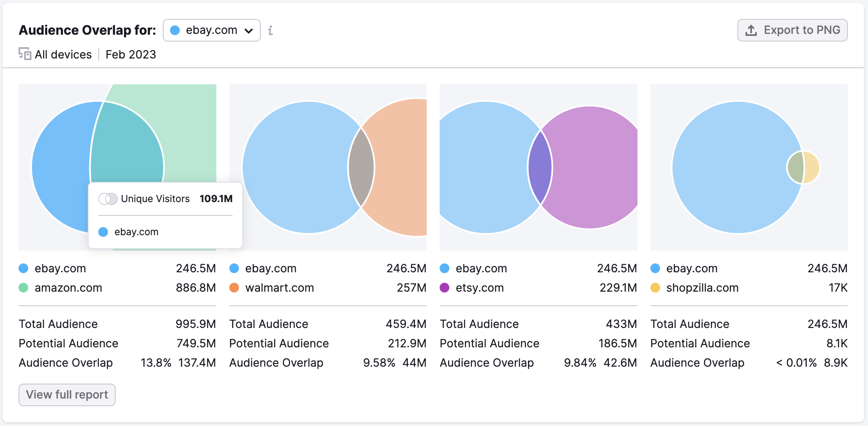Click Total Audience value 459.4M
This screenshot has height=426, width=868.
point(406,324)
